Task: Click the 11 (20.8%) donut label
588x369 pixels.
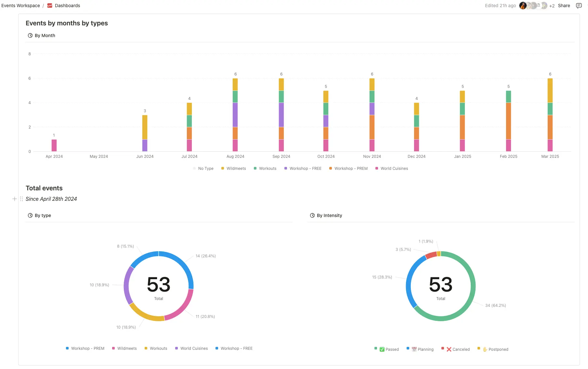Action: (205, 317)
